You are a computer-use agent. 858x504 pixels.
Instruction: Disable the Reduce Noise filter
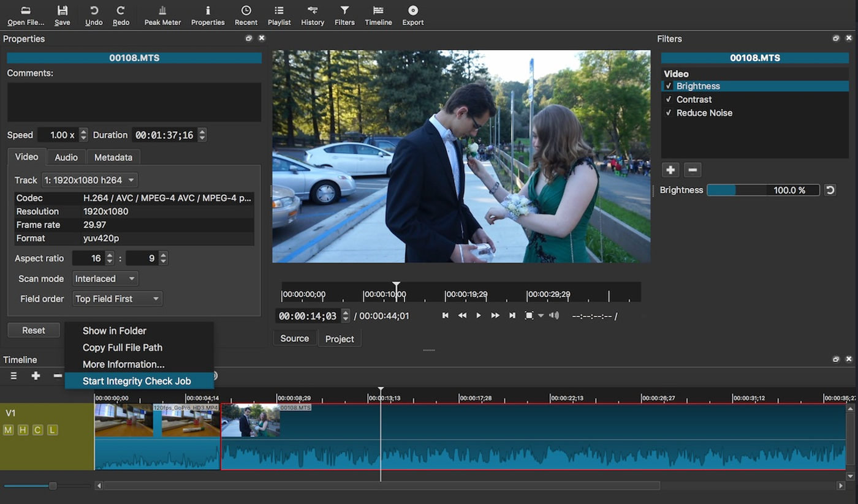click(x=669, y=113)
